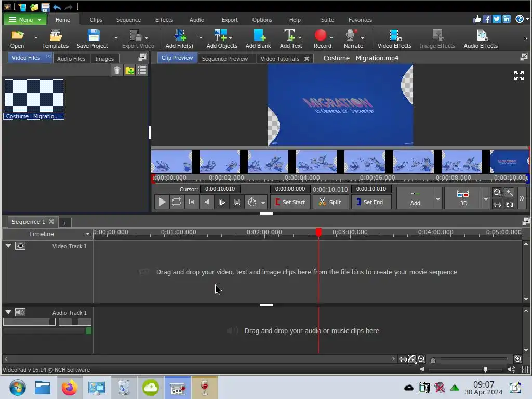The height and width of the screenshot is (399, 532).
Task: Click the Split button
Action: tap(330, 202)
